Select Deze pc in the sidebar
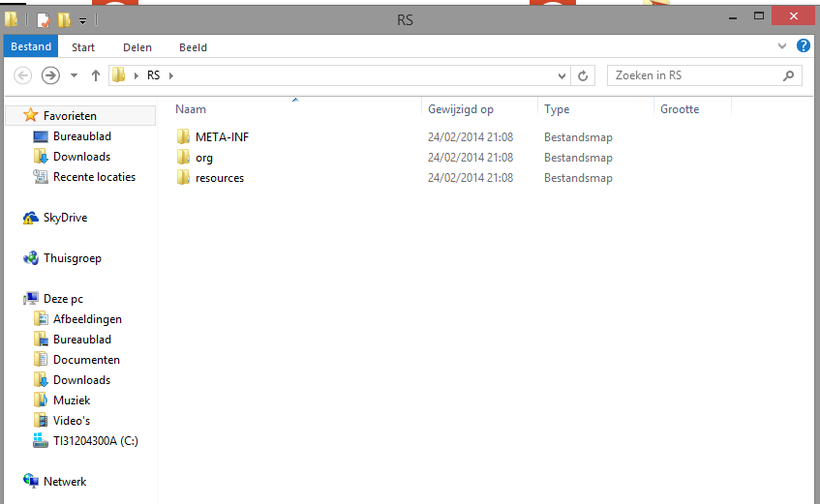 tap(63, 299)
